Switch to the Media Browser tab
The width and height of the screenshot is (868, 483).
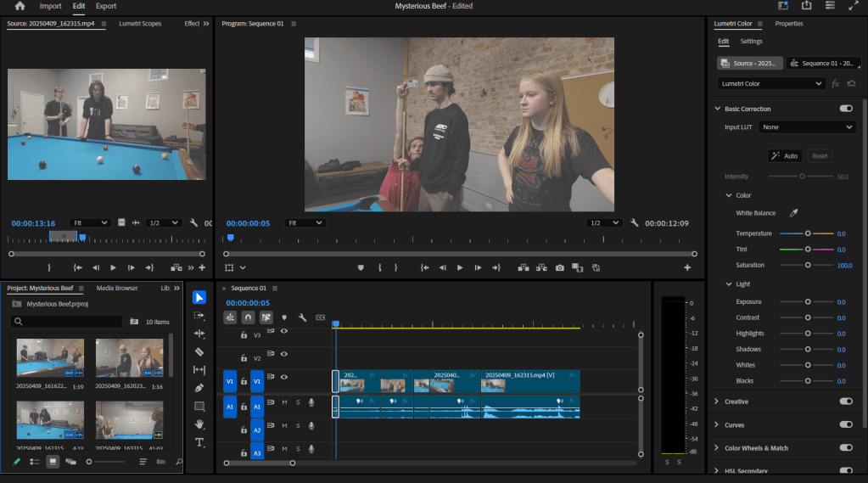click(117, 289)
